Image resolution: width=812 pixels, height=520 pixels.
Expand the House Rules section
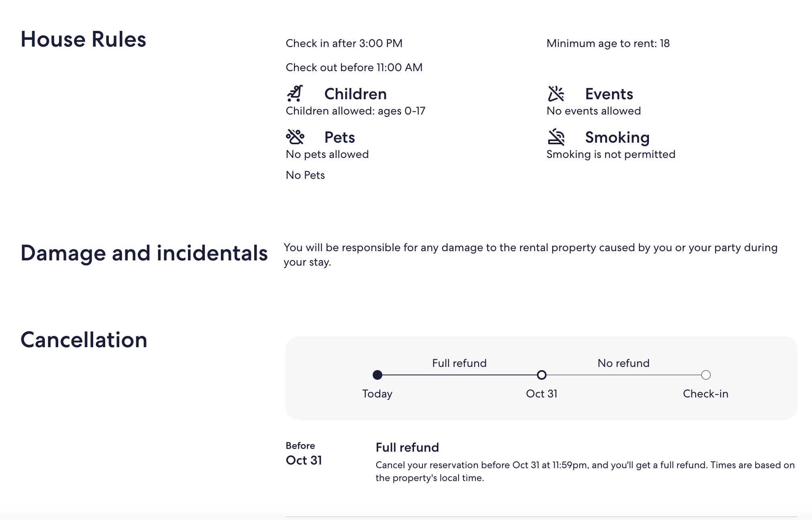click(84, 39)
